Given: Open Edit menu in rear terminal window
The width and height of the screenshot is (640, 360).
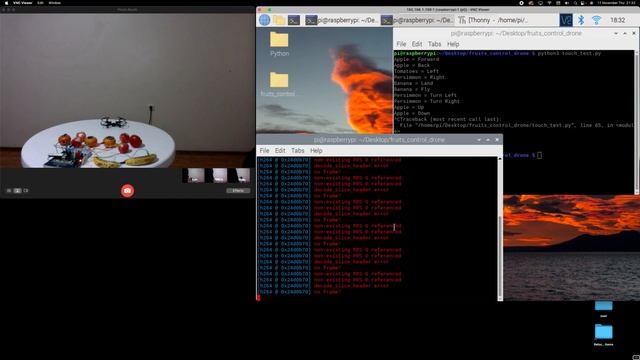Looking at the screenshot, I should [x=417, y=44].
